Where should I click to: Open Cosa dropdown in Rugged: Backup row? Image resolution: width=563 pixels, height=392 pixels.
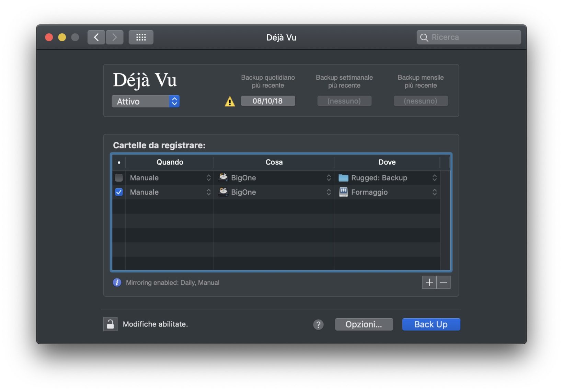click(274, 177)
